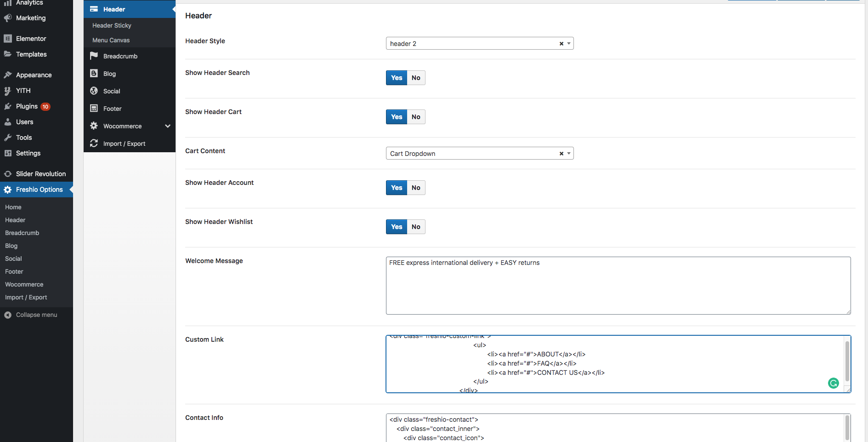Click the Import / Export refresh icon
The height and width of the screenshot is (442, 868).
pyautogui.click(x=94, y=144)
